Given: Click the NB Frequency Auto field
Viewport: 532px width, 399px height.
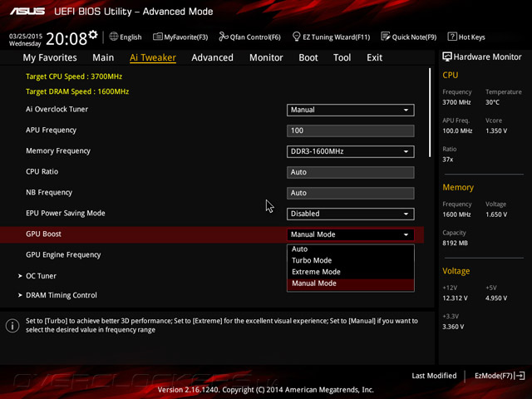Looking at the screenshot, I should pos(351,193).
